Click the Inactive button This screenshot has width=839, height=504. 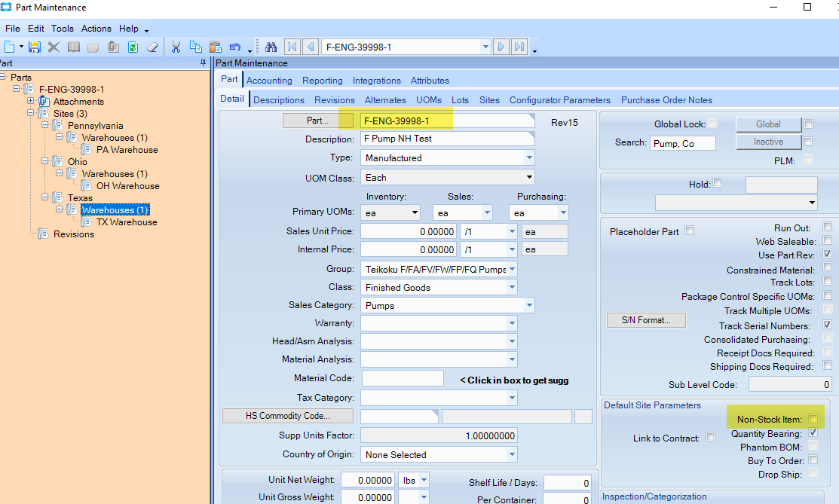[x=768, y=142]
